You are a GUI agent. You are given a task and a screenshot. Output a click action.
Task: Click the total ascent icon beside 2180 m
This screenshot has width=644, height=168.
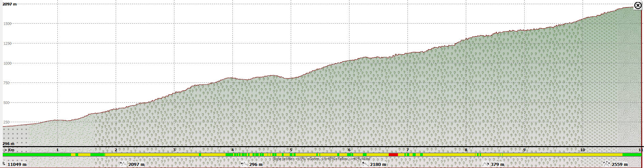click(364, 164)
